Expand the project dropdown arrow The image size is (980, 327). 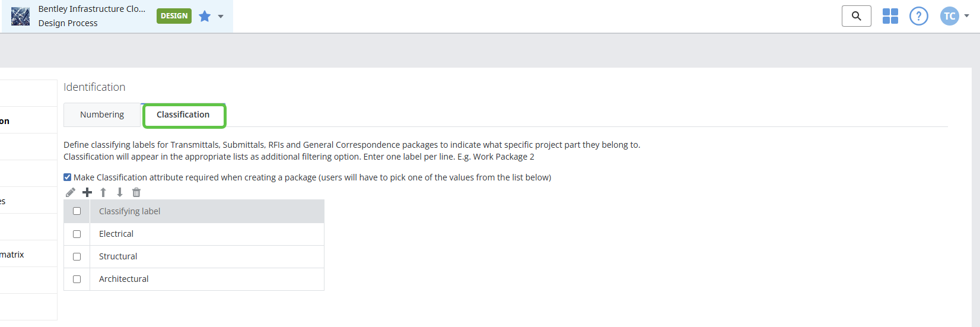pyautogui.click(x=221, y=17)
